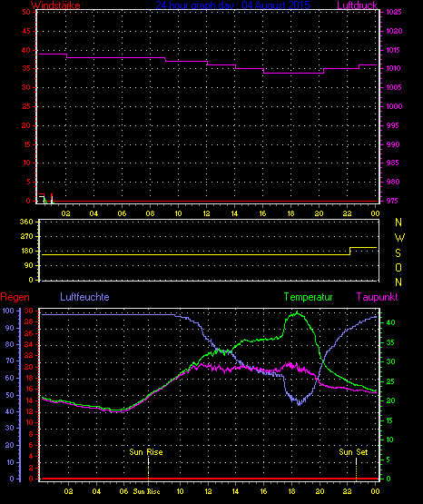Click the Windstärke axis label

(55, 5)
